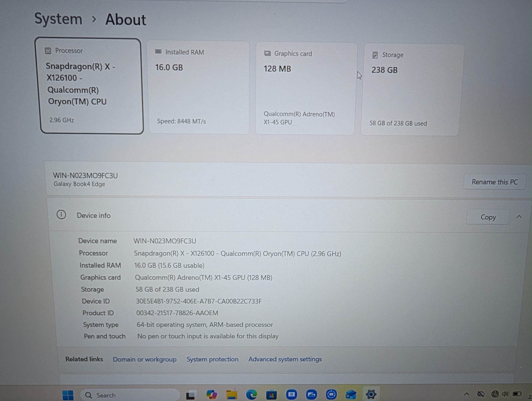
Task: Click the 2.96 GHz text in the Processor card
Action: point(62,120)
